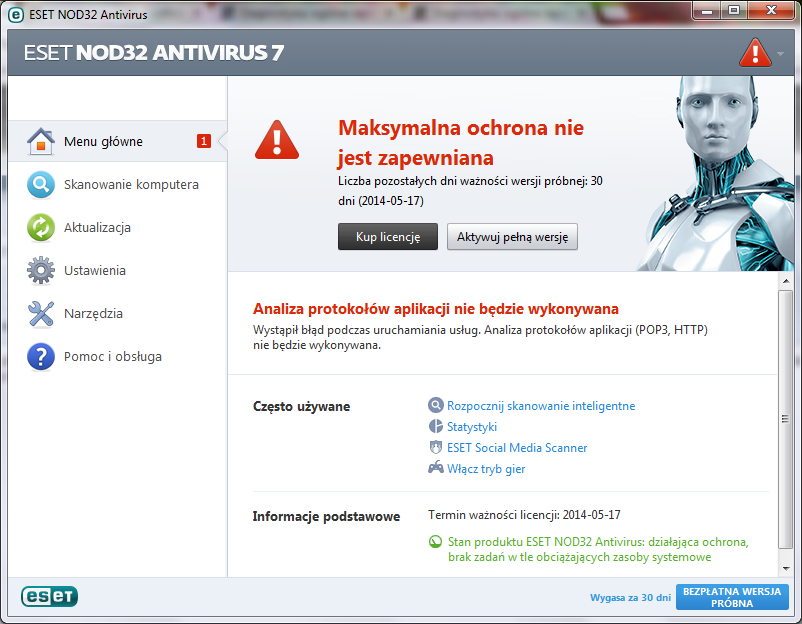Click the green Stan produktu status link
This screenshot has width=802, height=624.
598,549
